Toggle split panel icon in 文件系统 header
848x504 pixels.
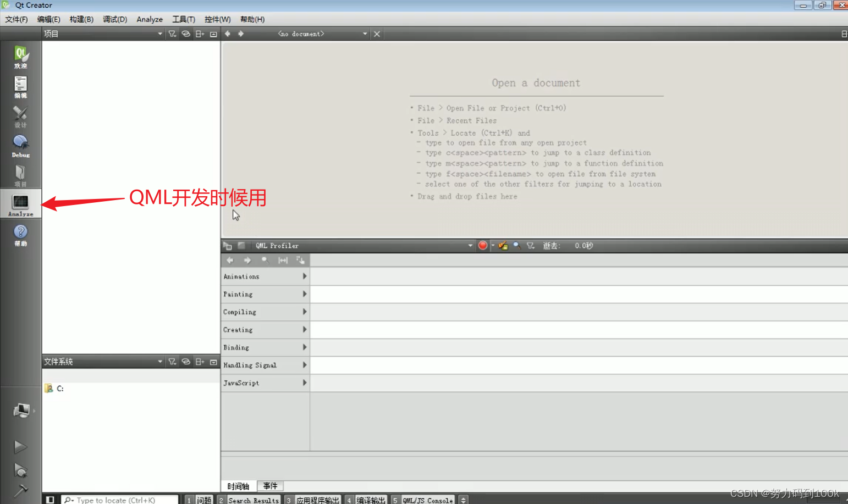point(200,362)
